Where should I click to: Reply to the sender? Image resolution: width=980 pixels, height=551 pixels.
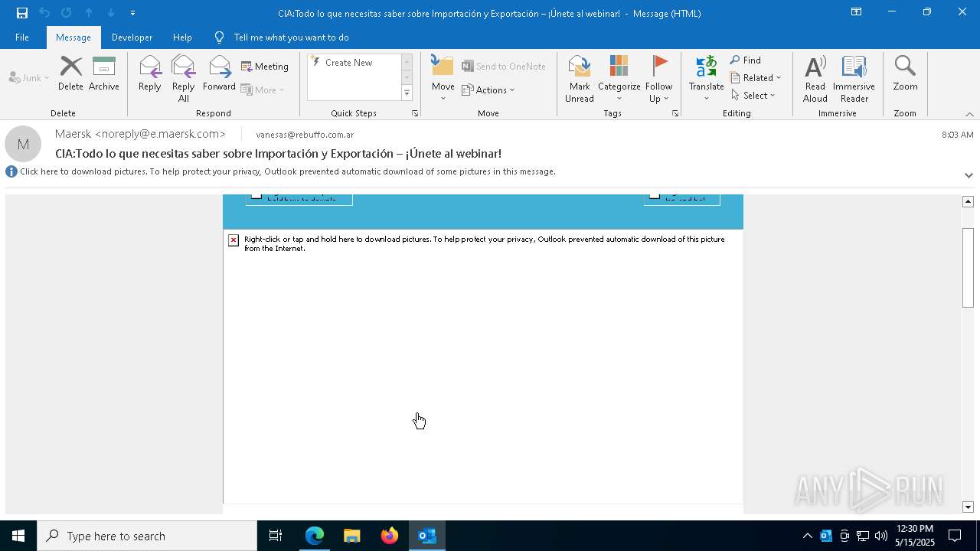coord(150,74)
